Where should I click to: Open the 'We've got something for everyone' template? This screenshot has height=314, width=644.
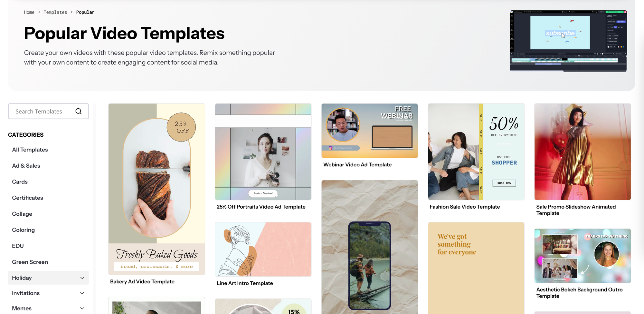click(x=476, y=268)
